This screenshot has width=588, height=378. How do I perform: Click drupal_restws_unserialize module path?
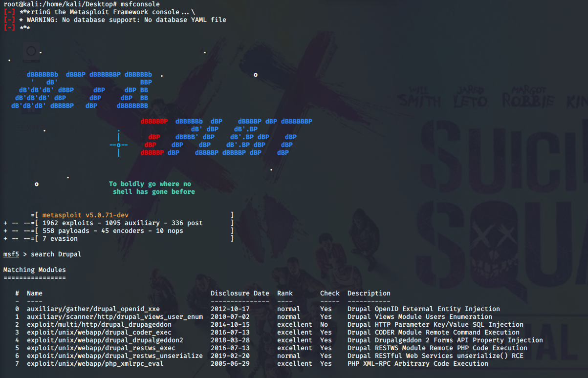tap(115, 356)
